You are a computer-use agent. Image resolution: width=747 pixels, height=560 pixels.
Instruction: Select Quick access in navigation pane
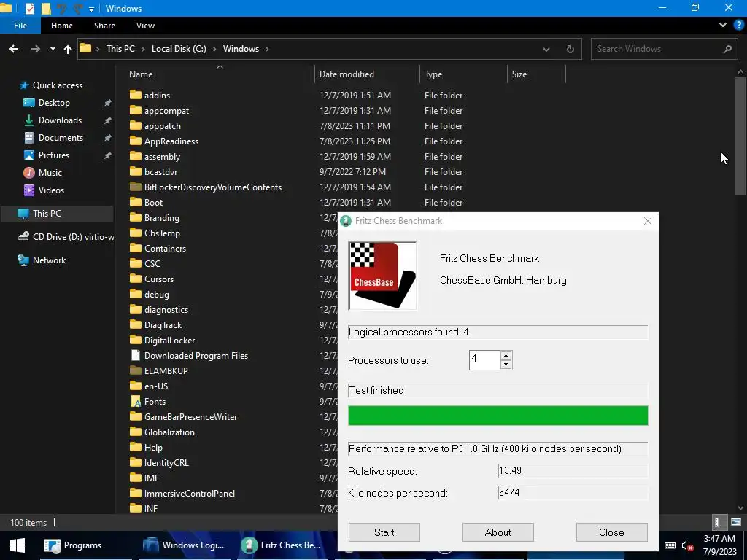(x=57, y=85)
